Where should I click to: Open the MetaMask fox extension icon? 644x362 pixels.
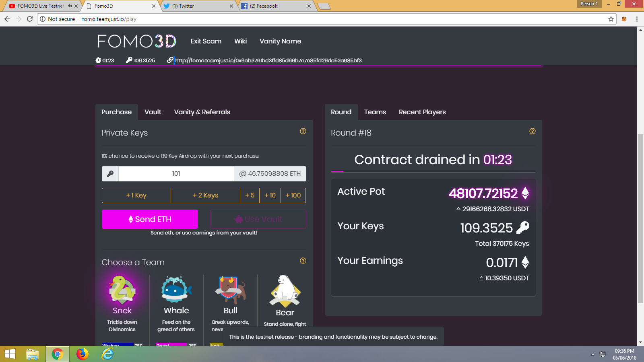[624, 19]
